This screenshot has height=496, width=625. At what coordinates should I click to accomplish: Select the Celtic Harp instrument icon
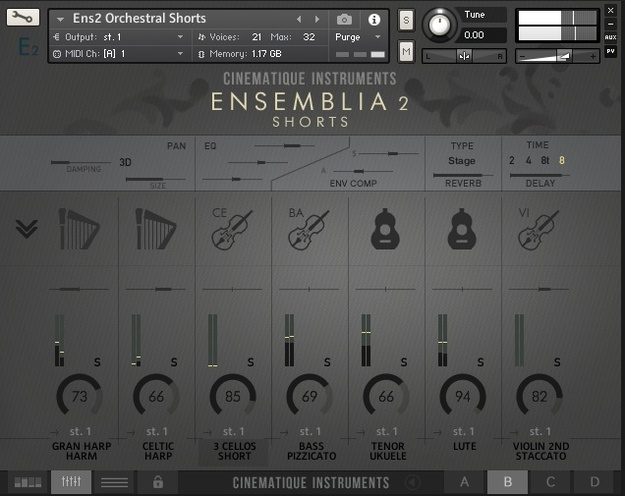(156, 229)
